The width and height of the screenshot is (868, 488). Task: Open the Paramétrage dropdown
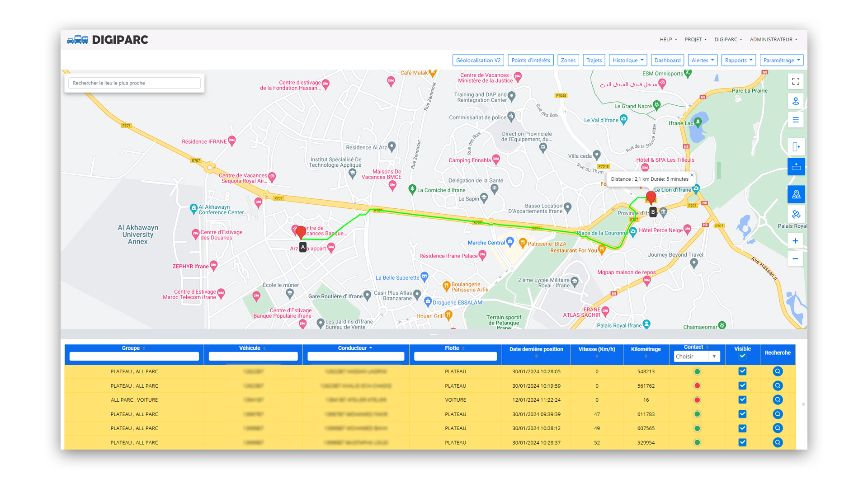pyautogui.click(x=781, y=60)
